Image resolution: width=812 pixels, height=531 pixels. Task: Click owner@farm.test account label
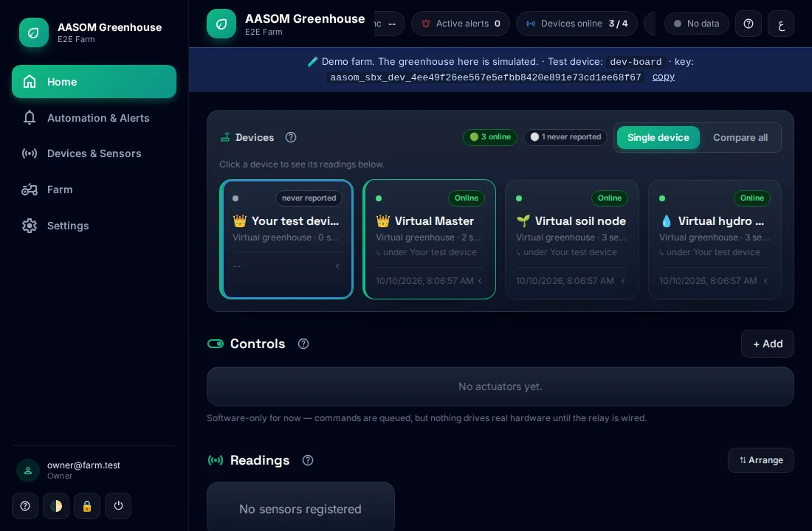point(83,465)
